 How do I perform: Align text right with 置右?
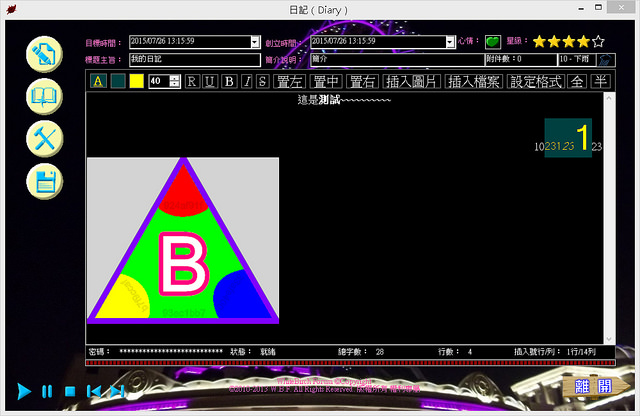(362, 81)
